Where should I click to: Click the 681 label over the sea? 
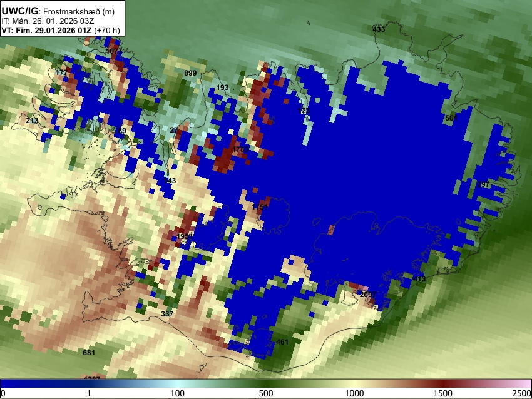[x=89, y=353]
